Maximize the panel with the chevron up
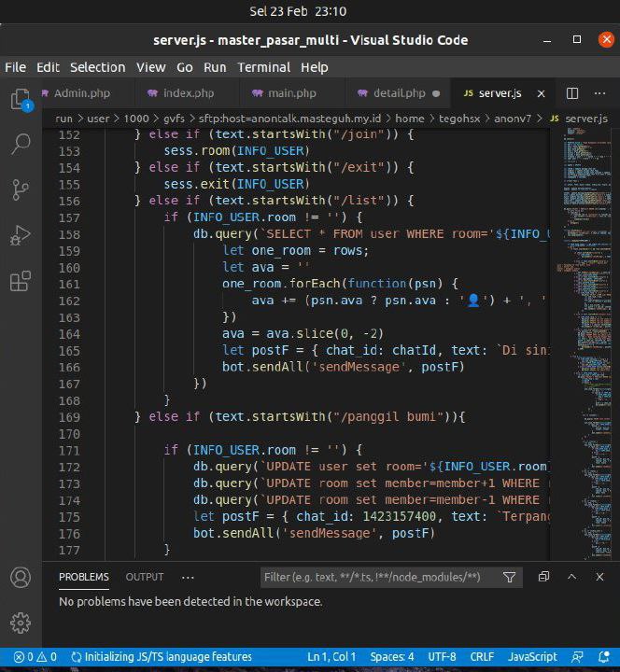620x672 pixels. coord(572,577)
